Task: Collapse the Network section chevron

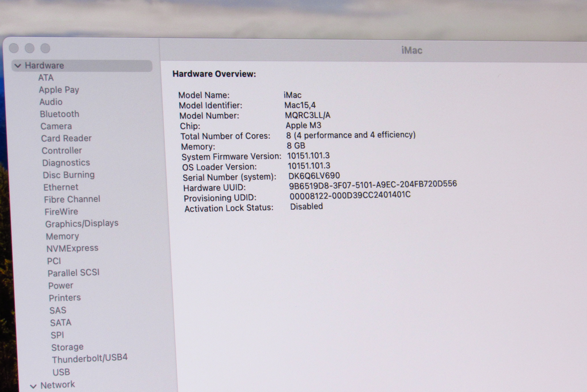Action: pyautogui.click(x=33, y=387)
